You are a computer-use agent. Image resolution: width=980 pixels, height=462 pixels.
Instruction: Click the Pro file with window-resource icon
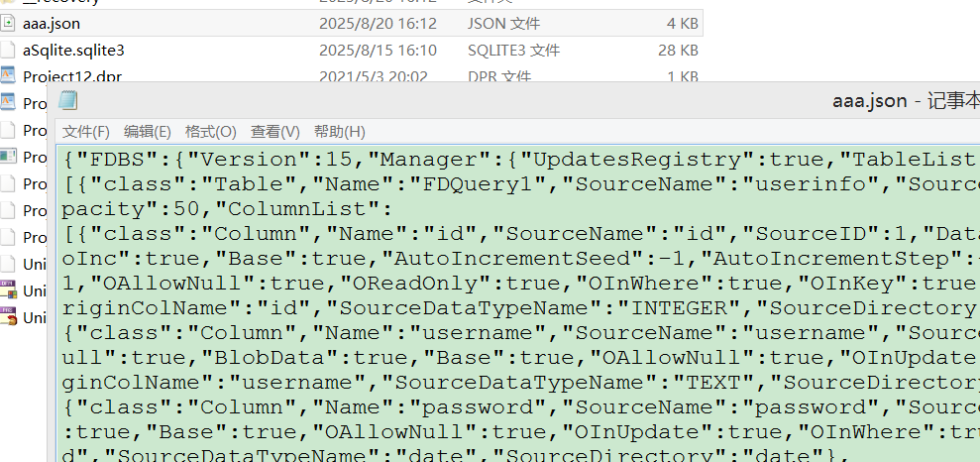[x=8, y=157]
